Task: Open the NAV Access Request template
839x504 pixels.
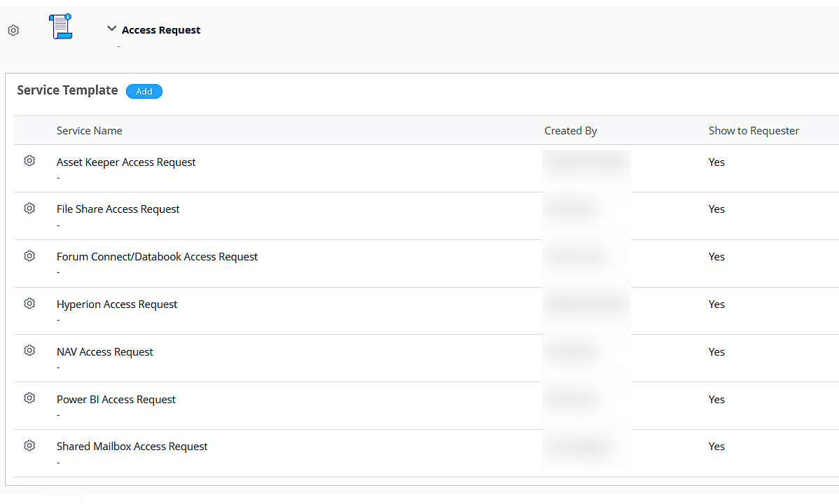Action: 104,351
